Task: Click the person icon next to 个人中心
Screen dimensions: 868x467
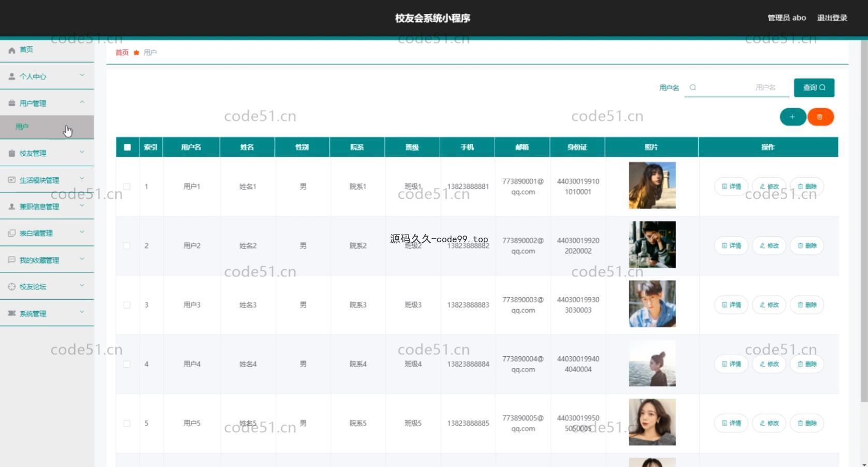Action: (x=11, y=77)
